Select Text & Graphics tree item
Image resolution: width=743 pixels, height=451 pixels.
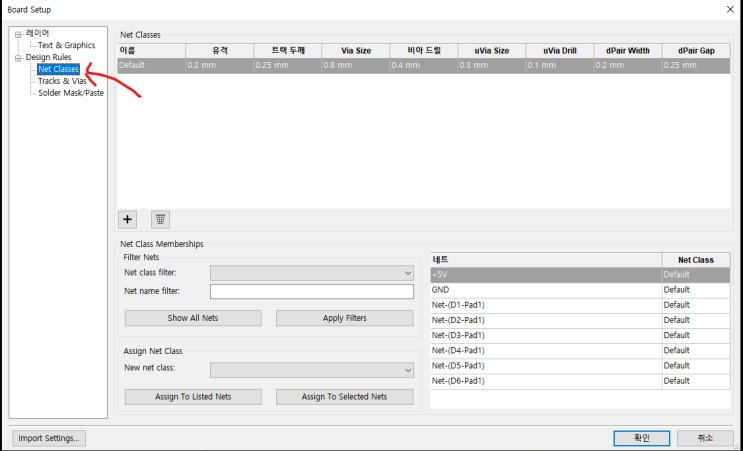[66, 45]
